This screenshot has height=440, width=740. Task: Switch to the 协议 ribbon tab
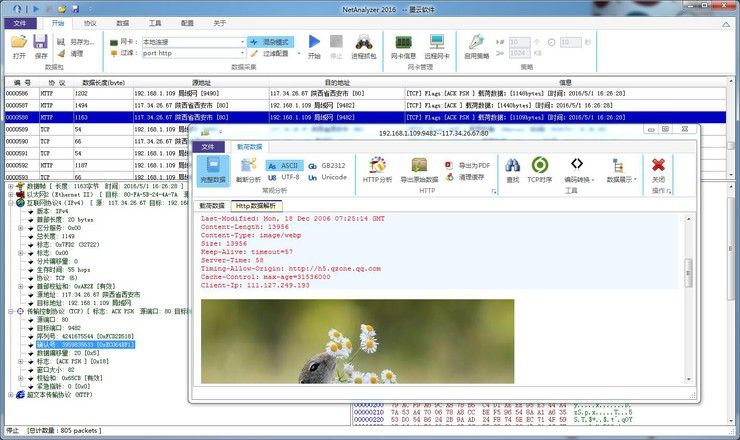90,23
